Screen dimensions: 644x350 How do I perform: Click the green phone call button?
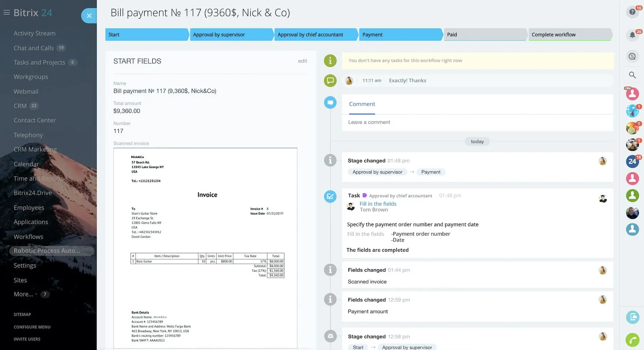pyautogui.click(x=632, y=340)
